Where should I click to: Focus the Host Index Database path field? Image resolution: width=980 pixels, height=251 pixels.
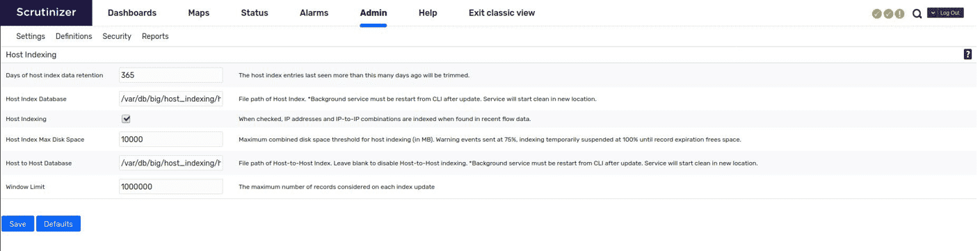170,99
